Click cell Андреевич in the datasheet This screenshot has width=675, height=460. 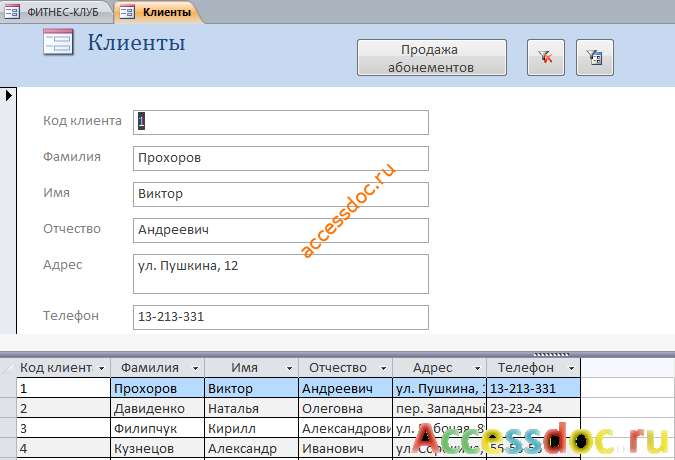point(345,388)
